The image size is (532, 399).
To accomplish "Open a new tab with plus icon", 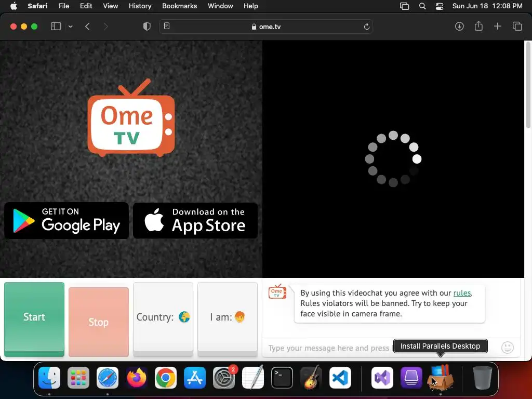I will coord(497,26).
